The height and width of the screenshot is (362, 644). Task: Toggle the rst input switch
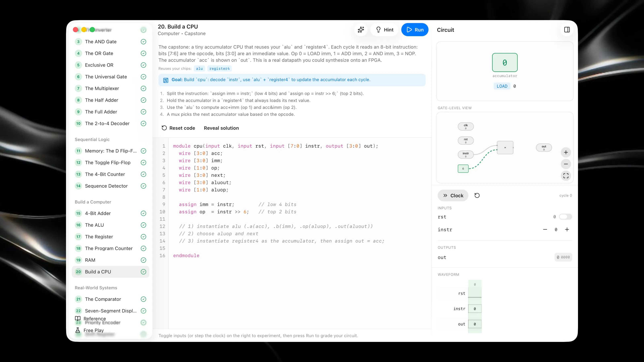pos(566,217)
